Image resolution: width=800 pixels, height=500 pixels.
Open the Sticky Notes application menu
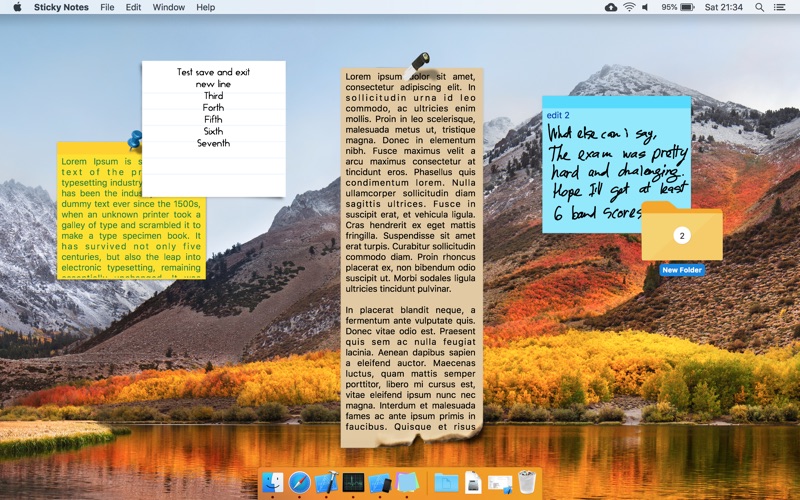point(61,7)
